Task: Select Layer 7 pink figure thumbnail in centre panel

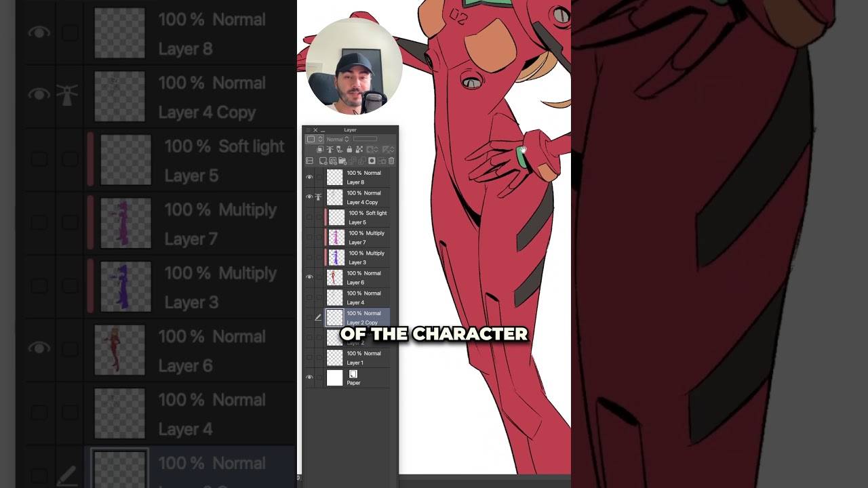Action: pos(337,237)
